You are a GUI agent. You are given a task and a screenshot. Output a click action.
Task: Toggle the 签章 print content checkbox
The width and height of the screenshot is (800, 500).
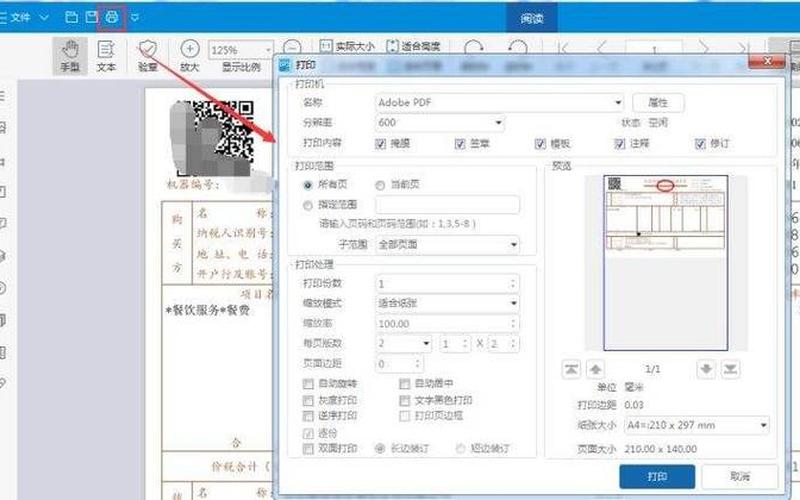[460, 144]
